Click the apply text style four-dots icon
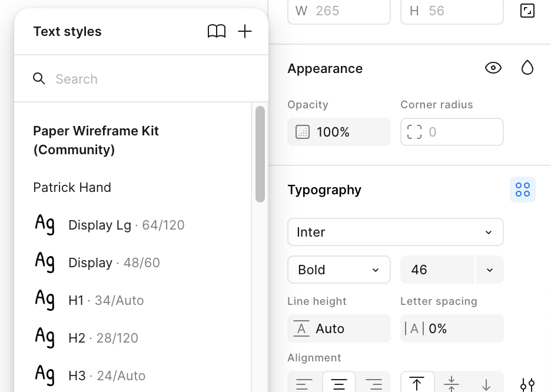The image size is (551, 392). tap(523, 190)
